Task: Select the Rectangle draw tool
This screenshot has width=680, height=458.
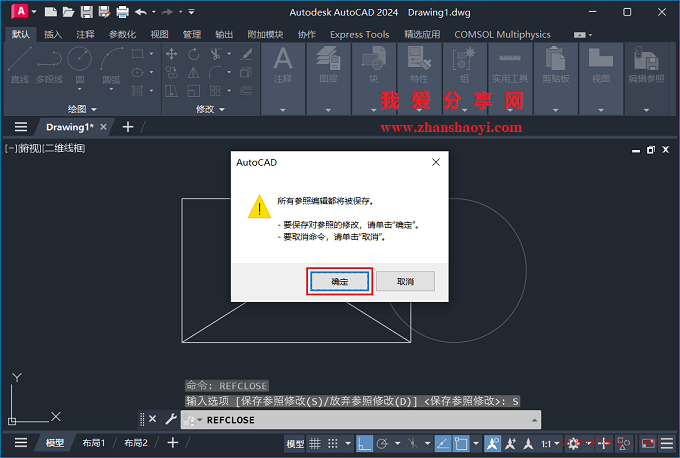Action: tap(137, 54)
